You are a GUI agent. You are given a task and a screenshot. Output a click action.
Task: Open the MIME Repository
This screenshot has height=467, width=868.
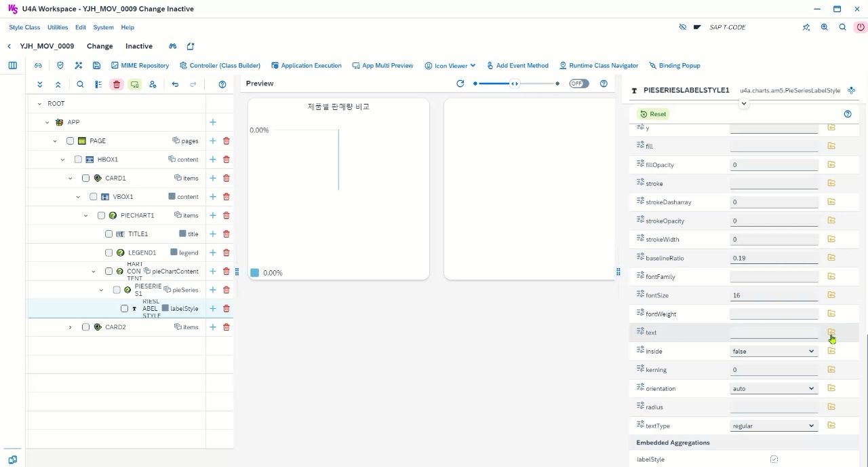(140, 66)
